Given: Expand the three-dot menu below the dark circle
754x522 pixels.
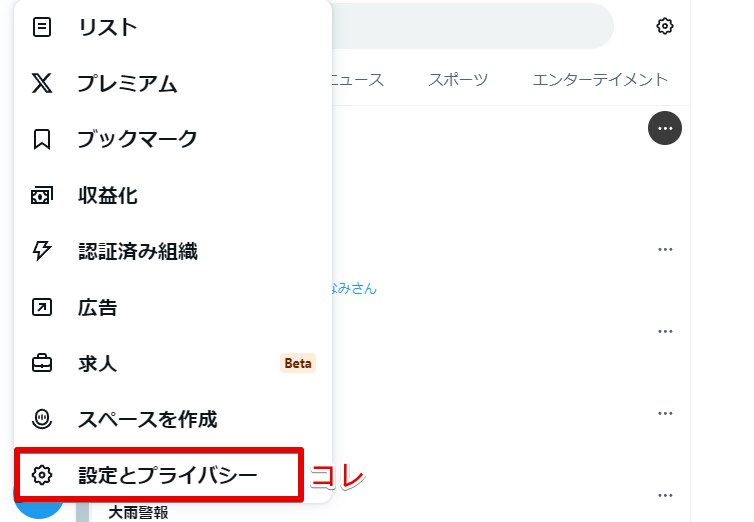Looking at the screenshot, I should click(x=665, y=249).
